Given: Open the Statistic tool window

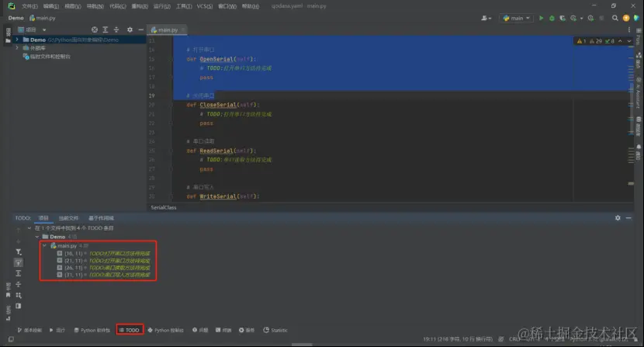Looking at the screenshot, I should click(275, 330).
